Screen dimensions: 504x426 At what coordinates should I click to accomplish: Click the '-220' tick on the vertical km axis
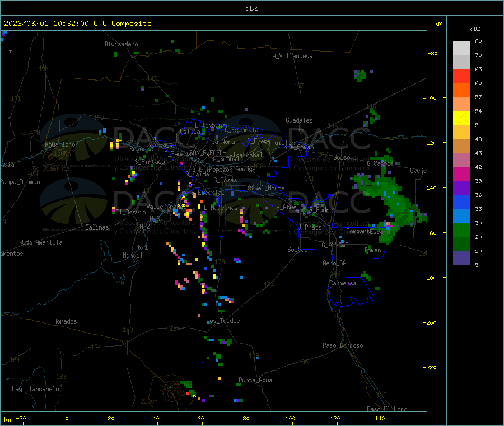[x=430, y=367]
